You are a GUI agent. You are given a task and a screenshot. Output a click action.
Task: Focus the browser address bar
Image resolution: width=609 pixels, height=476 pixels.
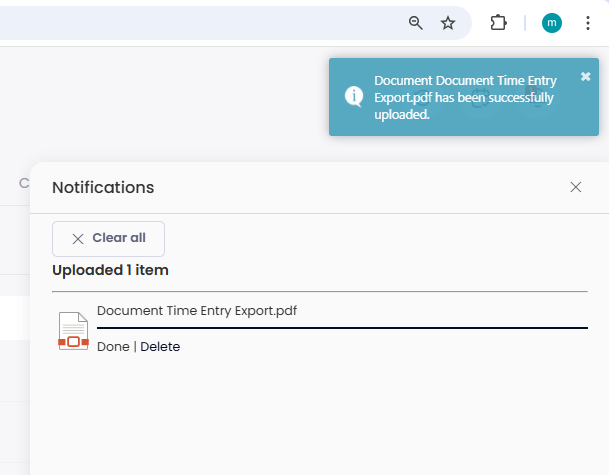click(x=200, y=23)
